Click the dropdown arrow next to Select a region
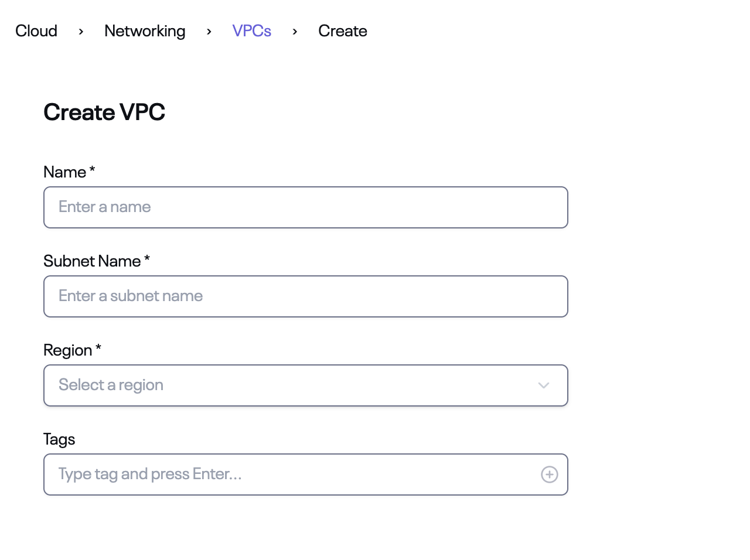The width and height of the screenshot is (750, 560). [544, 385]
